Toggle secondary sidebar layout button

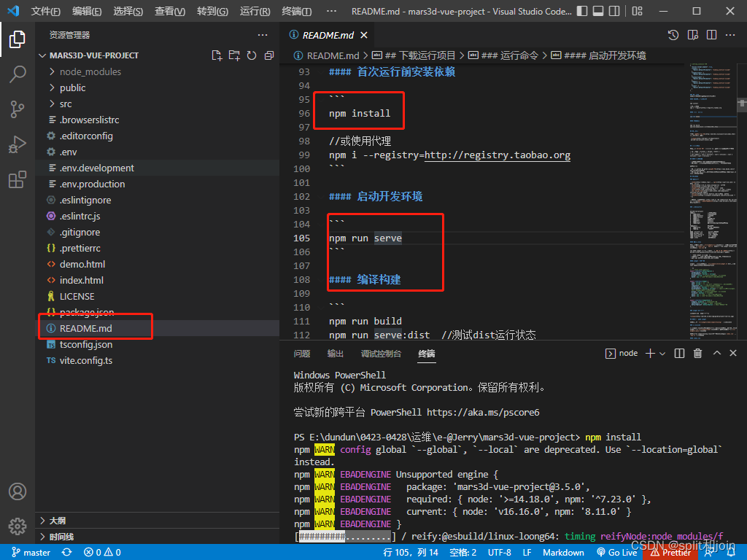[614, 11]
